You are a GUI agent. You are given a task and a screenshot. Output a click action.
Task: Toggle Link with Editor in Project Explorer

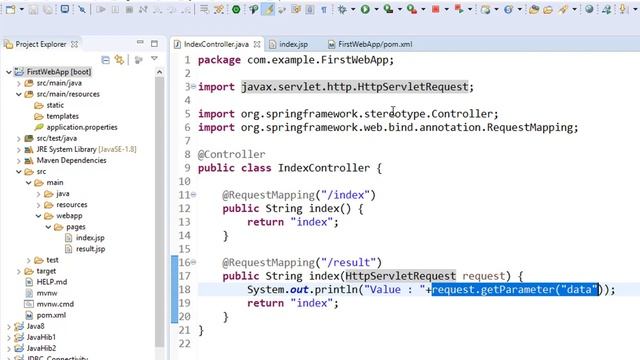point(119,60)
